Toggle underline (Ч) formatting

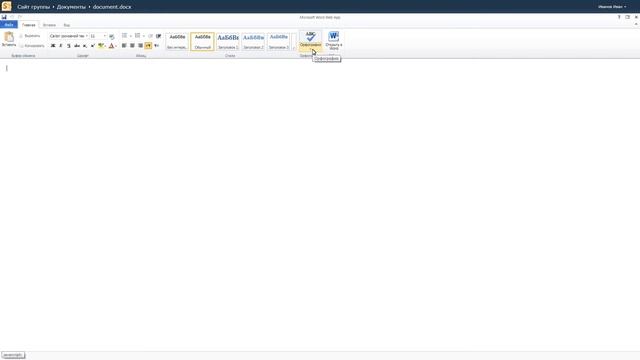click(x=69, y=46)
